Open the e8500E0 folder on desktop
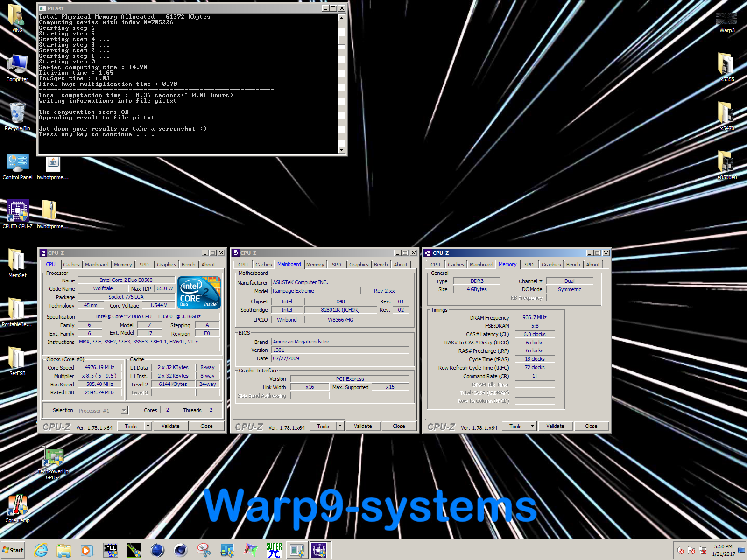The width and height of the screenshot is (747, 560). 727,165
